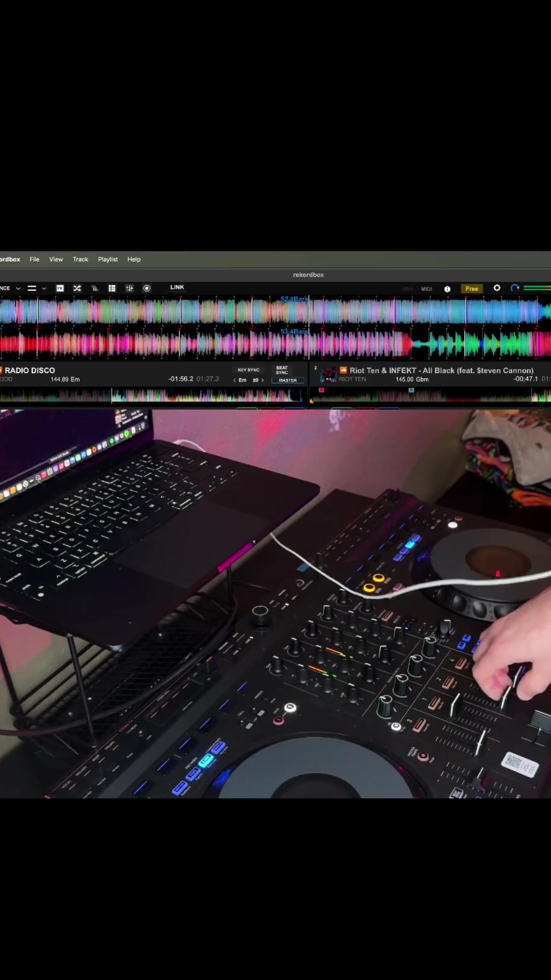Viewport: 551px width, 980px height.
Task: Click the 52.4Bars counter text
Action: [x=294, y=299]
